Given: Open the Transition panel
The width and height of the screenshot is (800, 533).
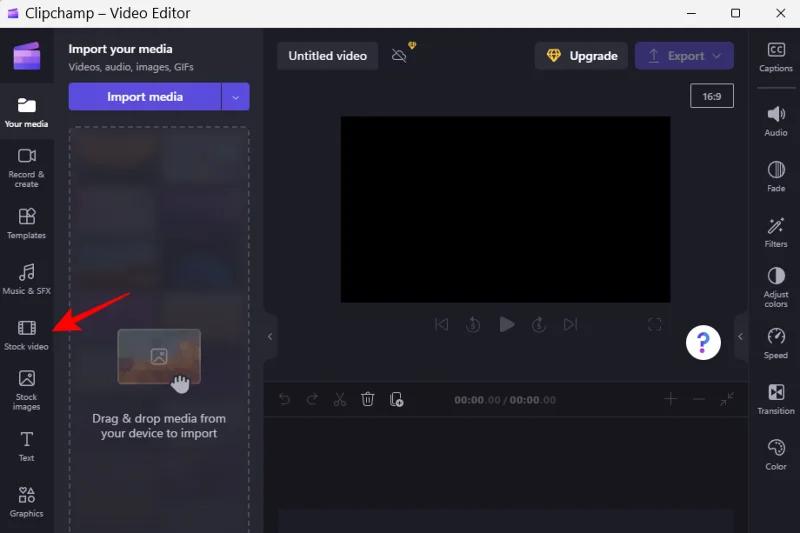Looking at the screenshot, I should (x=776, y=399).
